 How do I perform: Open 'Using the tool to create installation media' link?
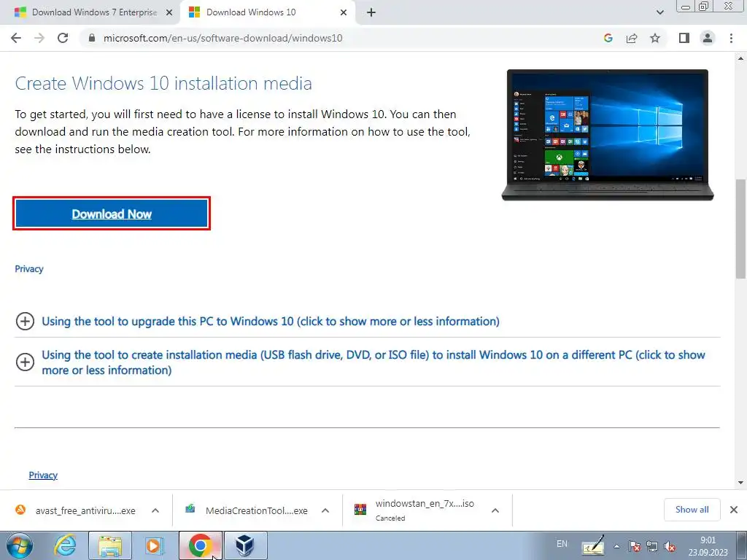pos(373,362)
